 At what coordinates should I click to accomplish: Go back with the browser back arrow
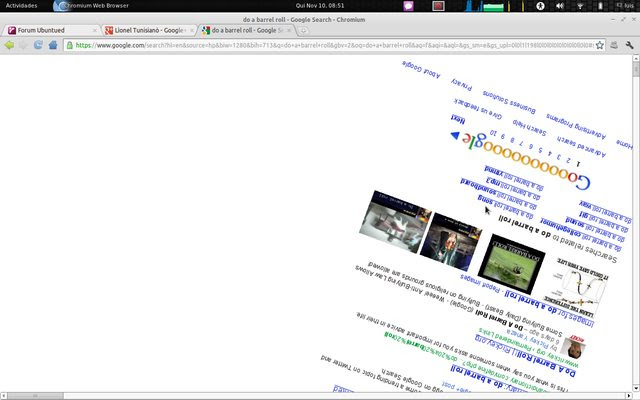click(9, 45)
